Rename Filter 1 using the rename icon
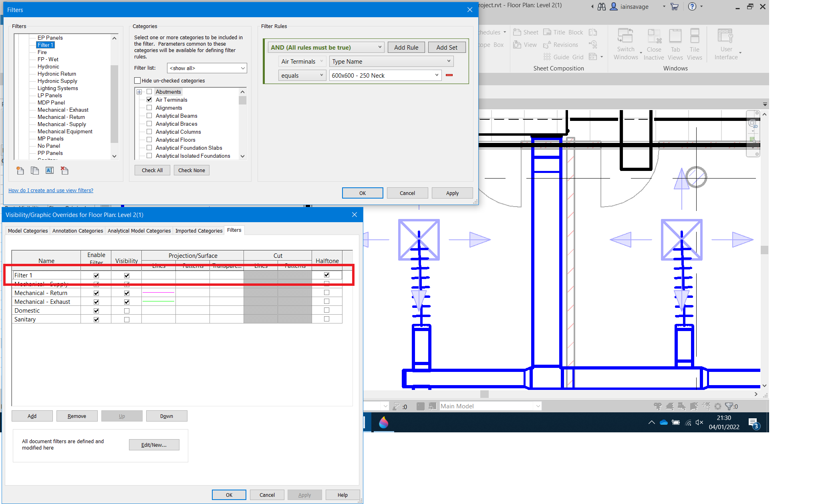 coord(50,170)
